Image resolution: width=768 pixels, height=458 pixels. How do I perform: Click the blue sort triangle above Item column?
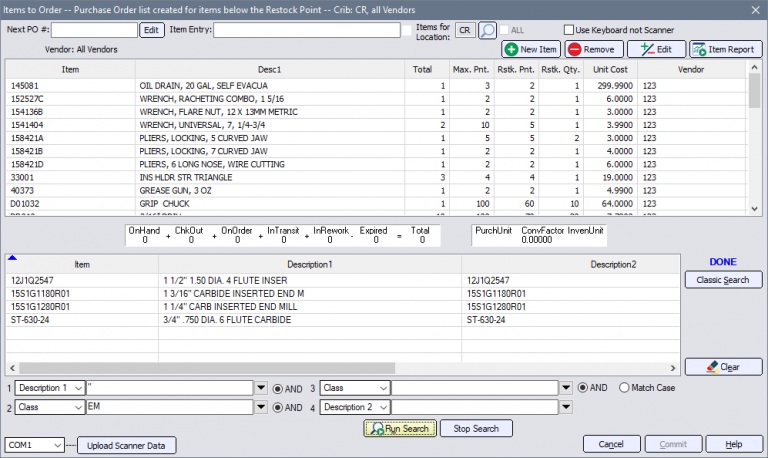click(x=11, y=257)
